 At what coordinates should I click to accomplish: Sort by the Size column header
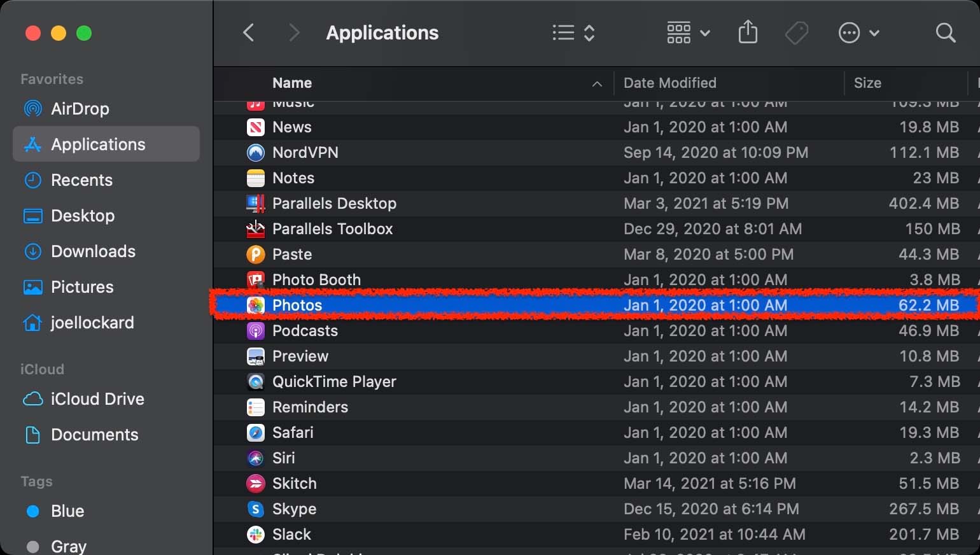[867, 83]
